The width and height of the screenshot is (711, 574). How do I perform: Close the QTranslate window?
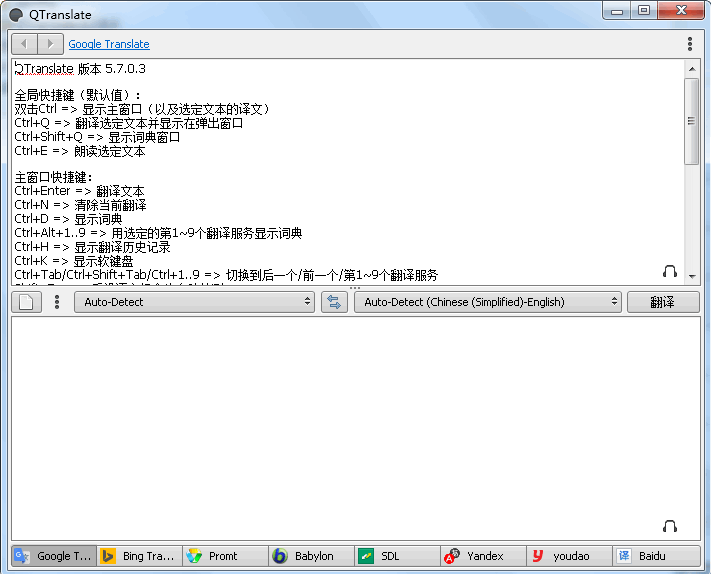point(681,11)
